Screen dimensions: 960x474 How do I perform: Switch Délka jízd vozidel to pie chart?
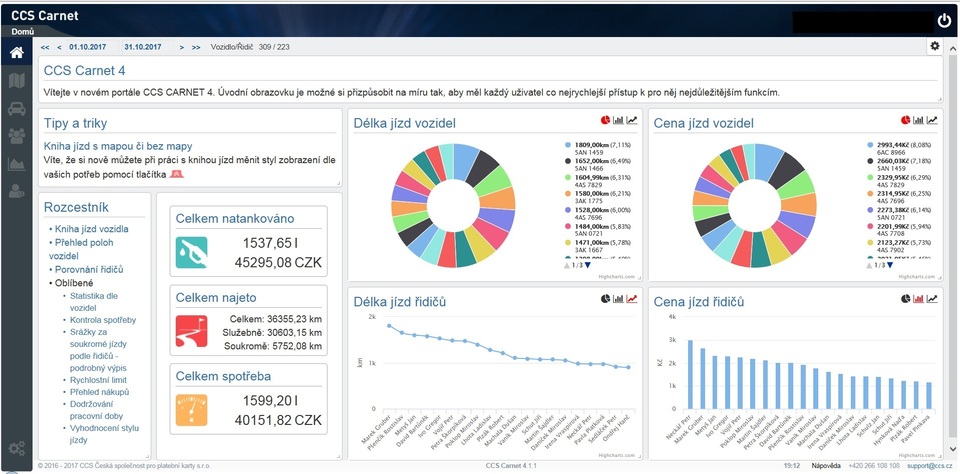coord(606,120)
